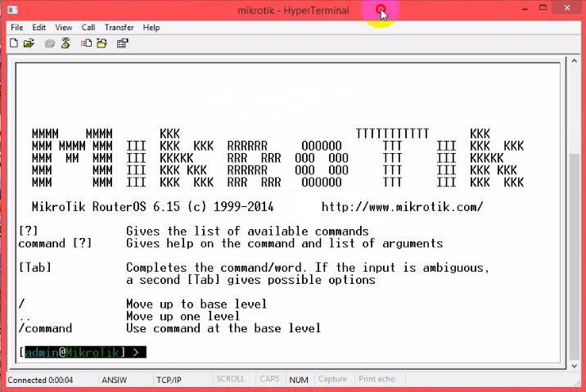The width and height of the screenshot is (586, 392).
Task: Maximize the HyperTerminal window
Action: coord(543,7)
